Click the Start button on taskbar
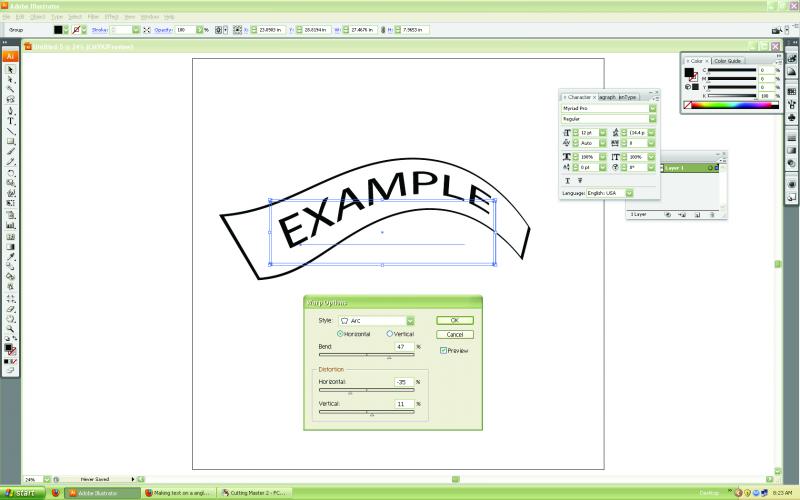The height and width of the screenshot is (500, 800). click(23, 493)
